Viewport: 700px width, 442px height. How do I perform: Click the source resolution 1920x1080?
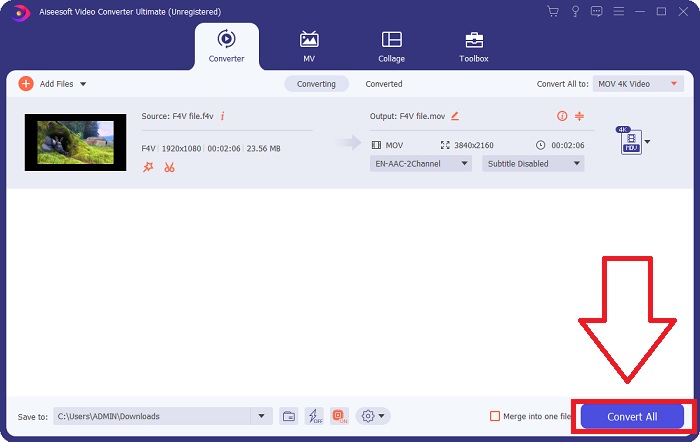181,149
